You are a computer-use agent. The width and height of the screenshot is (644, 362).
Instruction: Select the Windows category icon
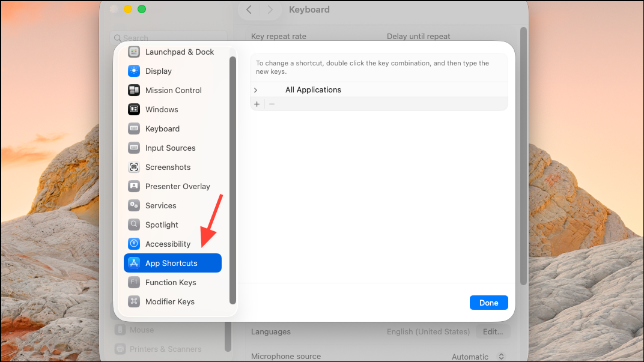(134, 110)
